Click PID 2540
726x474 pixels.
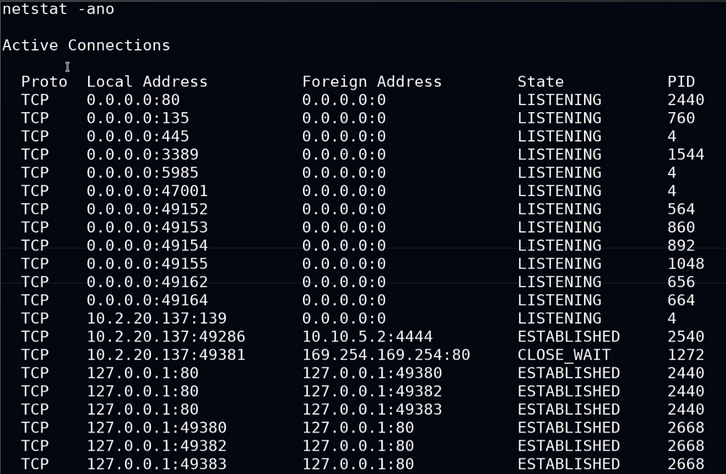686,336
